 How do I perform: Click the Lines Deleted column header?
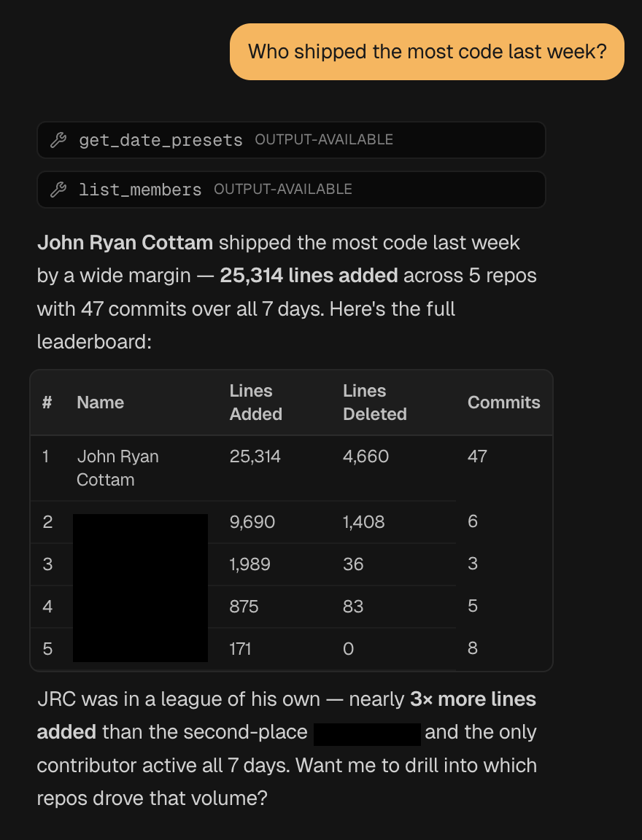[x=374, y=402]
